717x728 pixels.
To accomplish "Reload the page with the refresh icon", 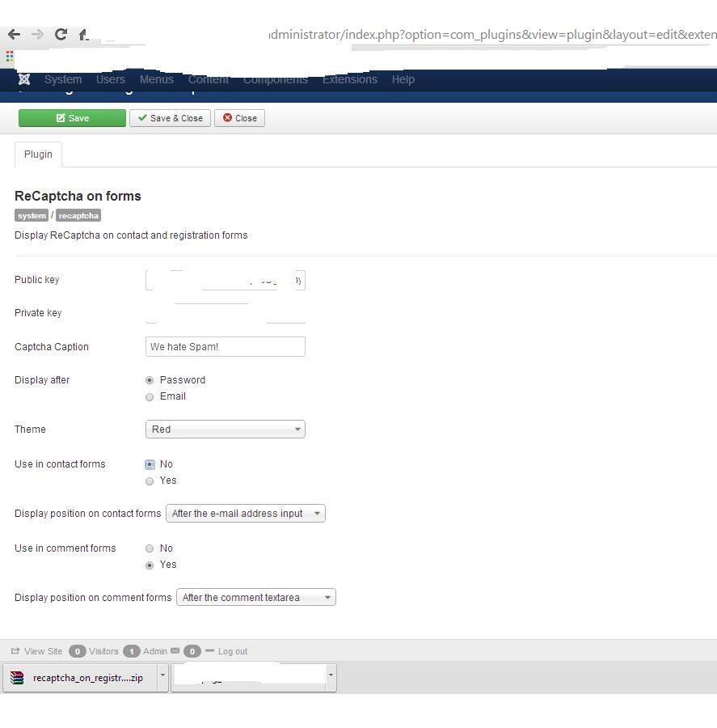I will (61, 34).
